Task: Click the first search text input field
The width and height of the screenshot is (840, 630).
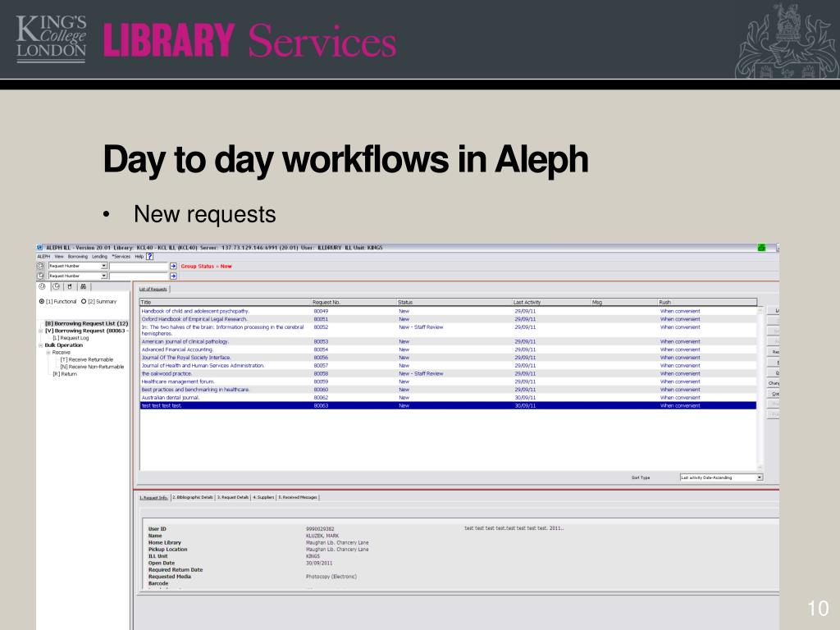Action: pos(138,267)
